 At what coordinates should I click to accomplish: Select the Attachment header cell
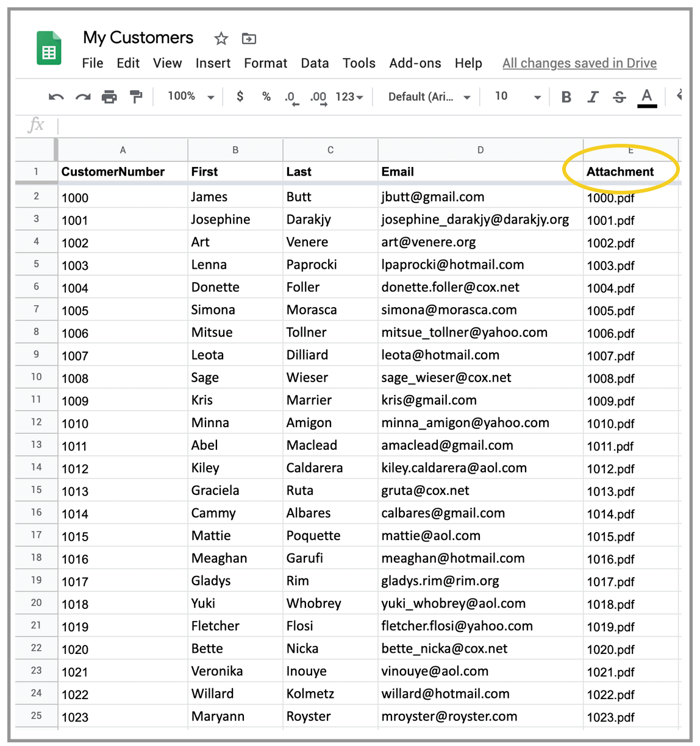tap(631, 172)
